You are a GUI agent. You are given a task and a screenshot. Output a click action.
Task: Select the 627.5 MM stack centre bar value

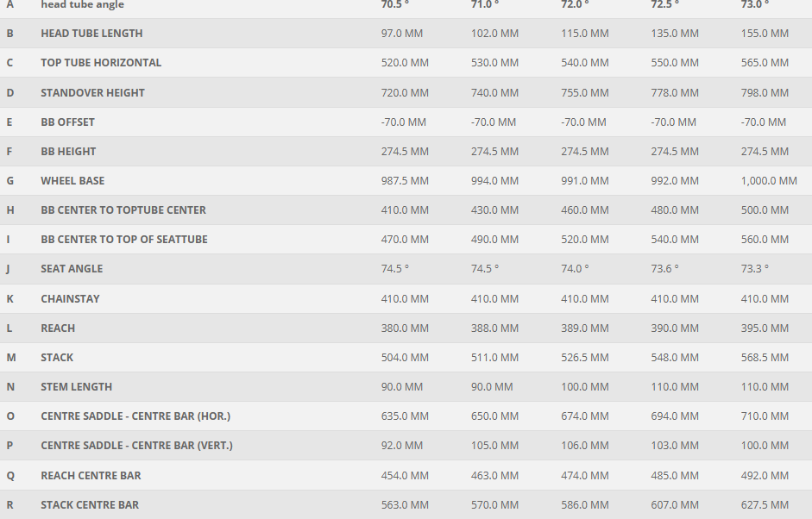765,505
